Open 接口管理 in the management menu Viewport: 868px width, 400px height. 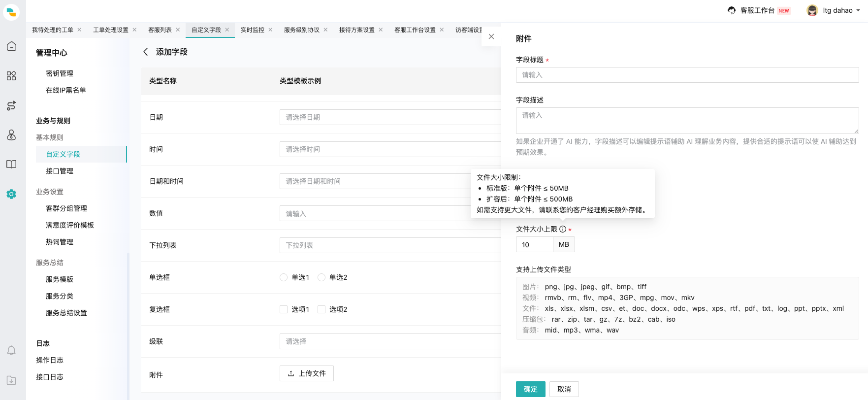tap(60, 171)
